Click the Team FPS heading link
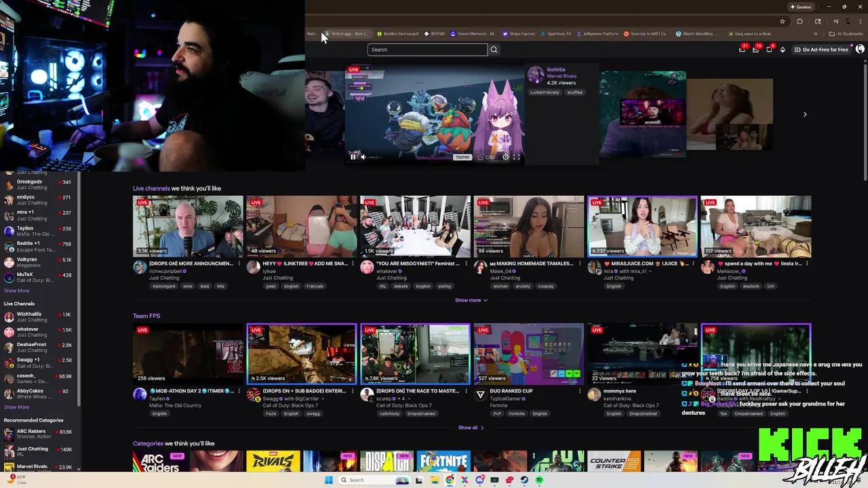The width and height of the screenshot is (868, 488). pos(146,316)
